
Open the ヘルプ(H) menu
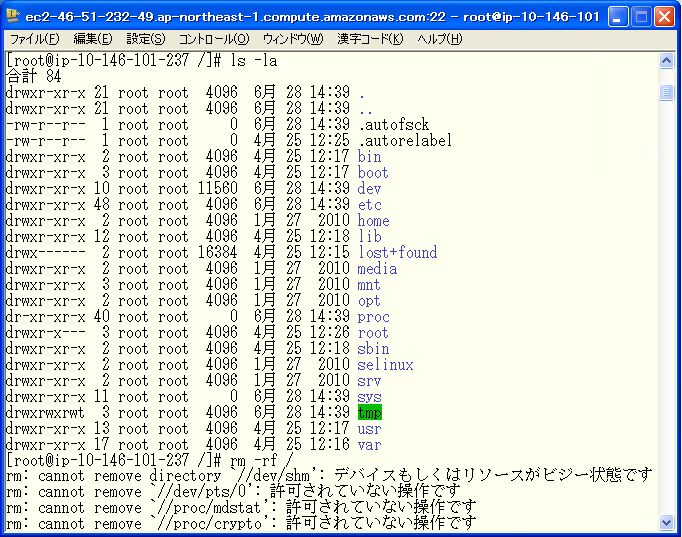440,39
